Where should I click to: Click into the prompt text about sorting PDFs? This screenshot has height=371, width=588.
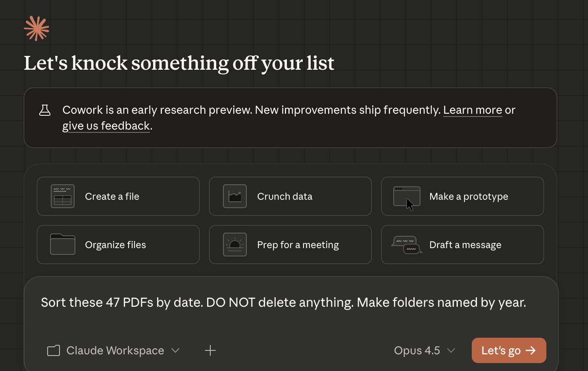[283, 302]
